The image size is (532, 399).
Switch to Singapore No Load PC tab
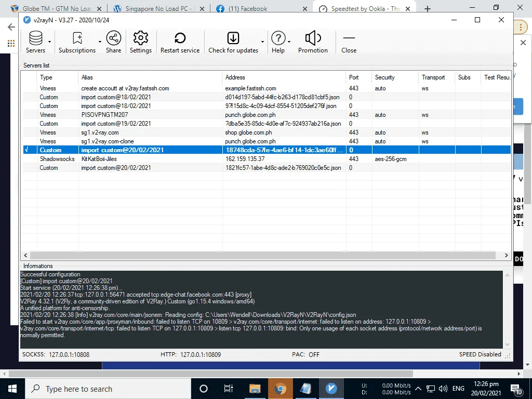159,9
